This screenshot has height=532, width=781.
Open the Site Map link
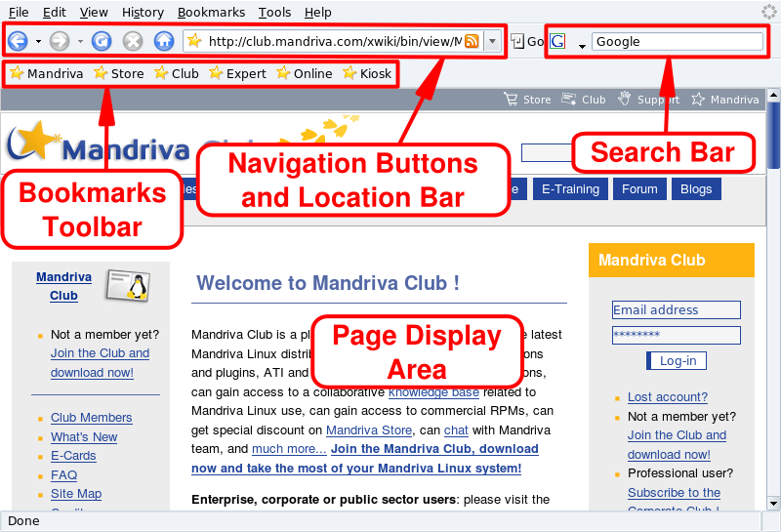pyautogui.click(x=76, y=494)
